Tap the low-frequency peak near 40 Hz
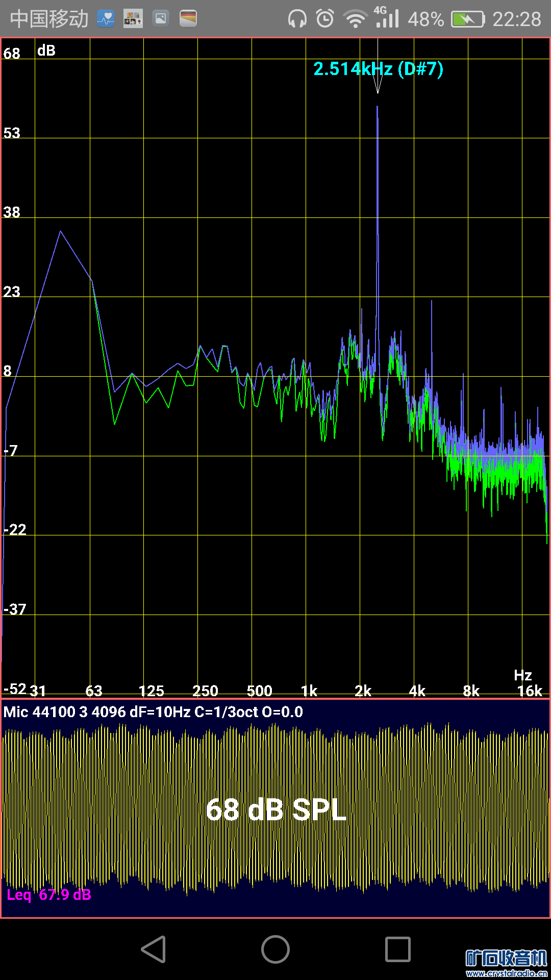The image size is (551, 980). (60, 232)
